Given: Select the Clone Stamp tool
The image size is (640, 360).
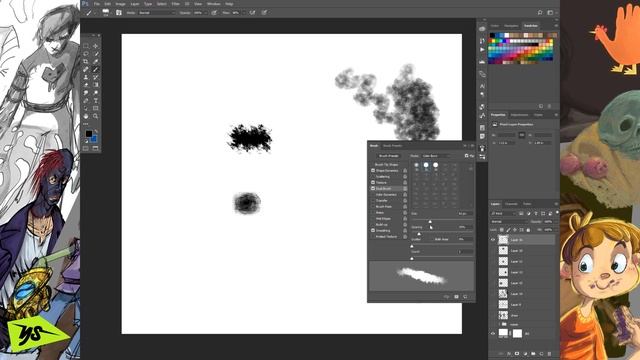Looking at the screenshot, I should [x=86, y=77].
